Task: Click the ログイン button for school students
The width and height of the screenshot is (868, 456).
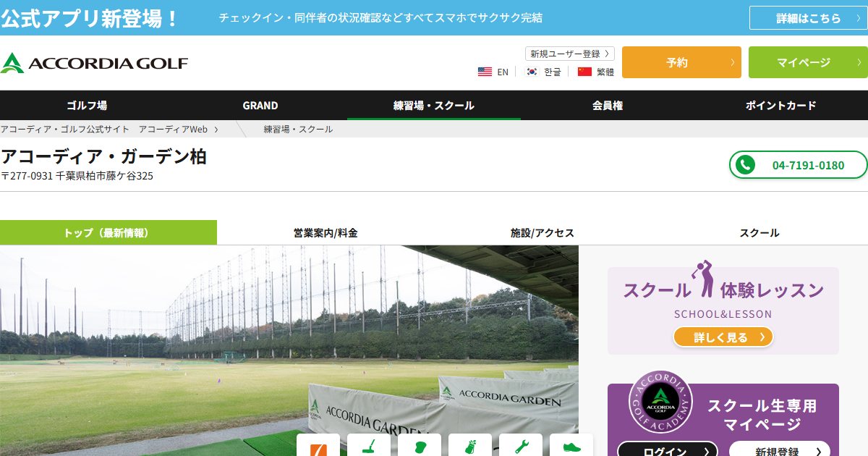Action: coord(668,449)
